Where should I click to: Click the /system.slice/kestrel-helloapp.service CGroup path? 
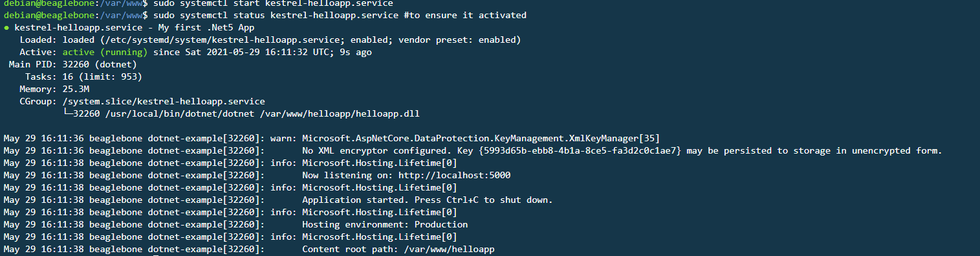[164, 101]
